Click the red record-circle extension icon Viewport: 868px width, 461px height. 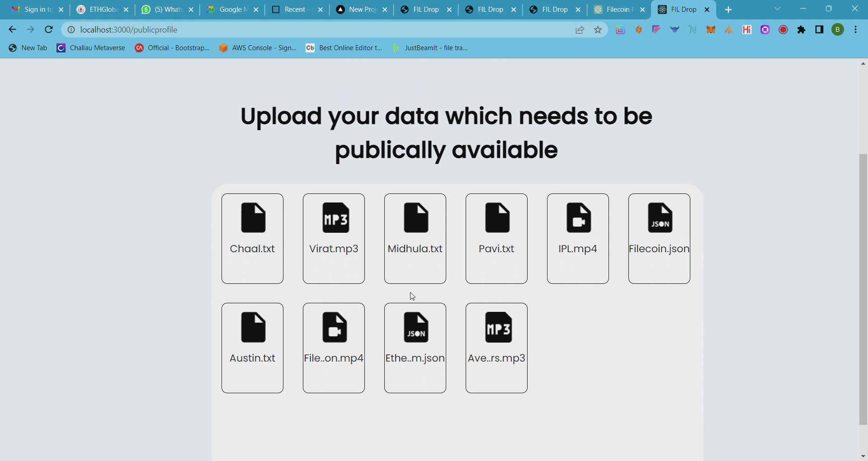coord(783,30)
